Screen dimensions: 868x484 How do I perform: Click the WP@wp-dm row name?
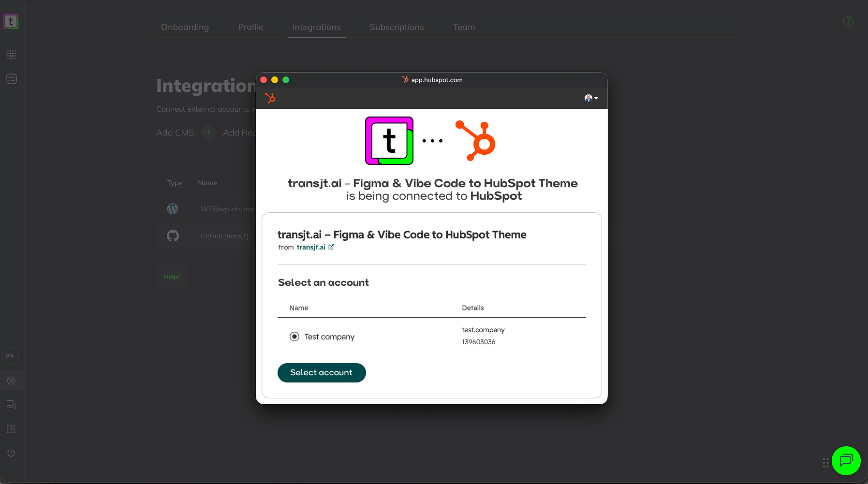[228, 209]
